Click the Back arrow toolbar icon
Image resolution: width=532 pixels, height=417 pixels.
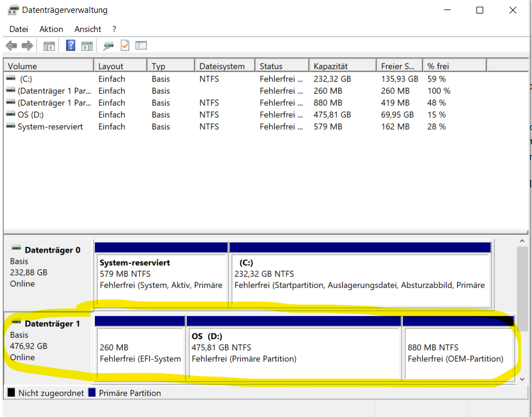[12, 45]
